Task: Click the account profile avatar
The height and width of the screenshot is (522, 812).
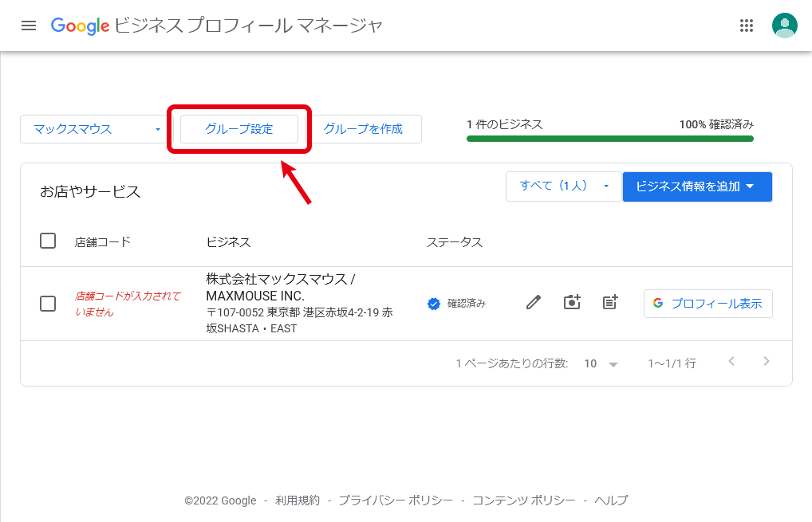Action: 784,26
